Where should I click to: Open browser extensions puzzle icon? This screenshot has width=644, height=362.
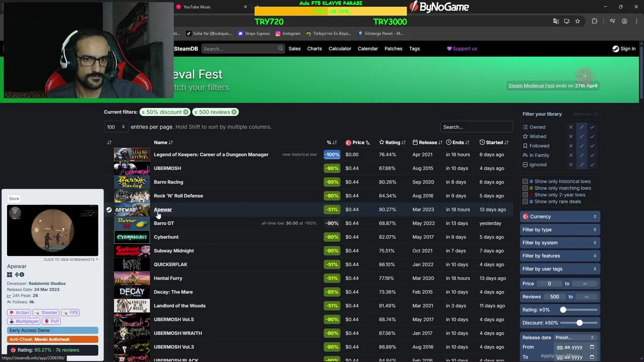[x=595, y=21]
